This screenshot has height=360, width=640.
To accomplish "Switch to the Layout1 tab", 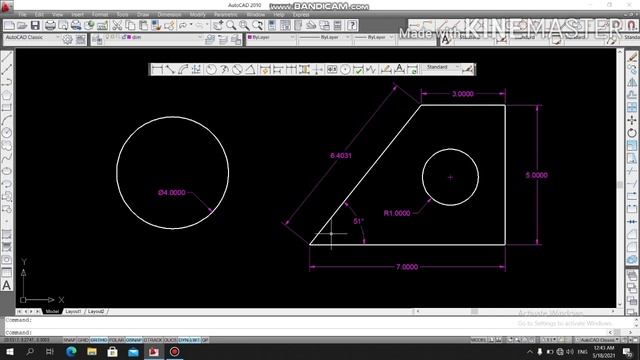I will pyautogui.click(x=73, y=311).
